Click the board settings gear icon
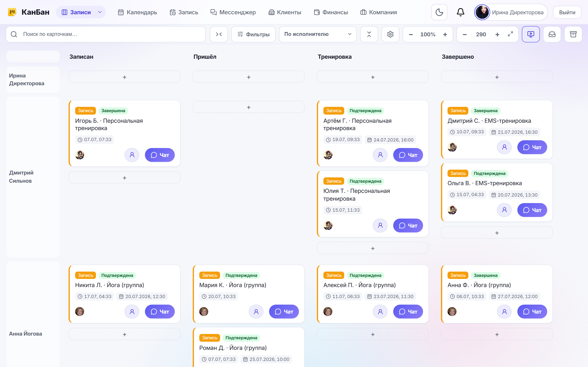The height and width of the screenshot is (367, 588). (390, 34)
